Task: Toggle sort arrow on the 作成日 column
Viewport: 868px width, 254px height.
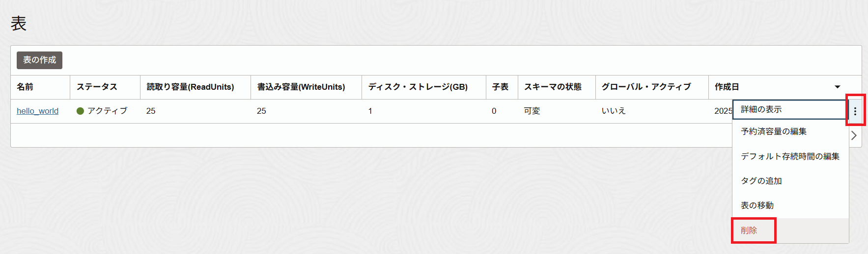Action: click(x=838, y=87)
